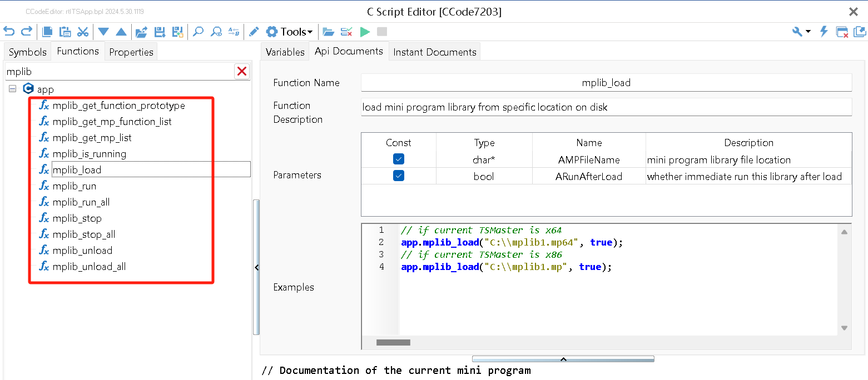
Task: Click the pop-out window icon
Action: [859, 32]
